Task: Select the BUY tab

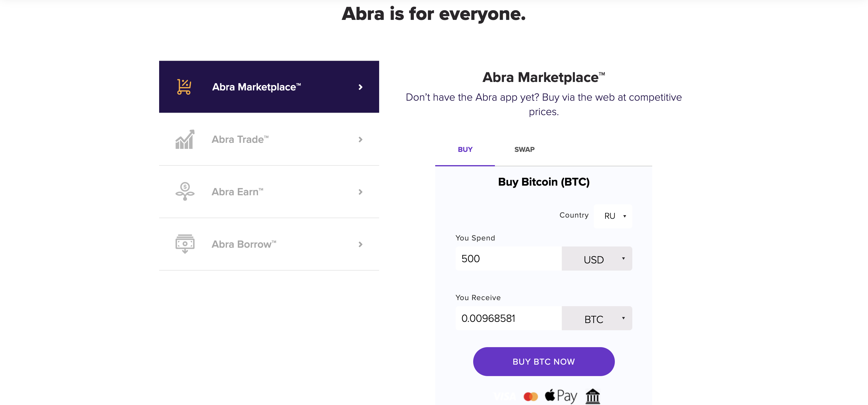Action: (465, 149)
